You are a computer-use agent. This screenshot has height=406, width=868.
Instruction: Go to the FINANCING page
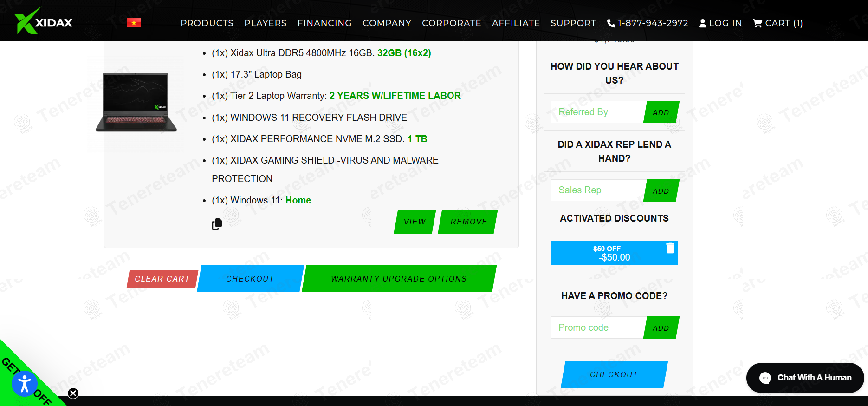tap(324, 23)
